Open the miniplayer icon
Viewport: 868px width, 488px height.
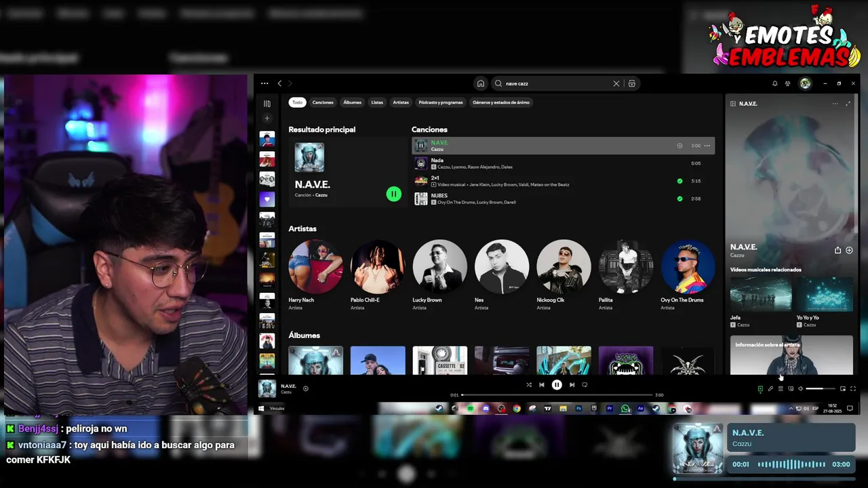click(x=843, y=389)
